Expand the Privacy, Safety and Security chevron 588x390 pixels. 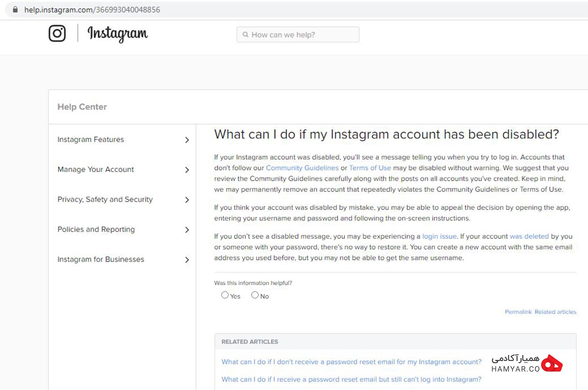187,200
